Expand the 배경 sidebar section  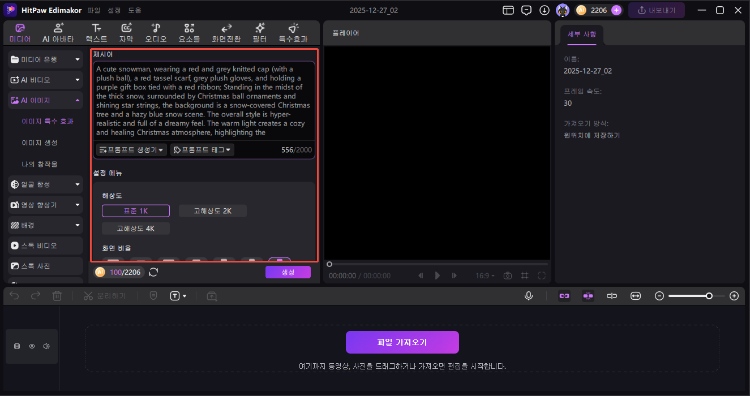pos(45,225)
